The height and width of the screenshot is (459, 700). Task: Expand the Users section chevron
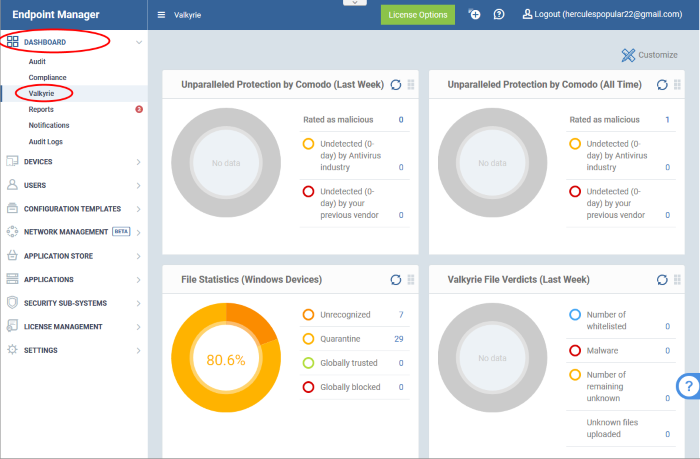point(138,185)
